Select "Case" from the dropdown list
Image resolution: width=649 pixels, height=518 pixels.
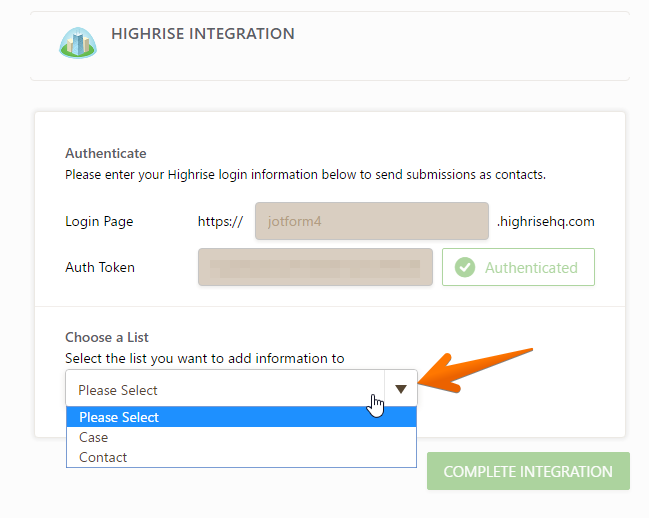(94, 437)
